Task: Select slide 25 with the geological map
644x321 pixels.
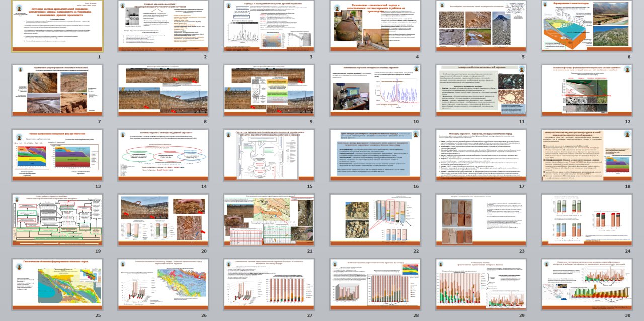Action: [57, 284]
